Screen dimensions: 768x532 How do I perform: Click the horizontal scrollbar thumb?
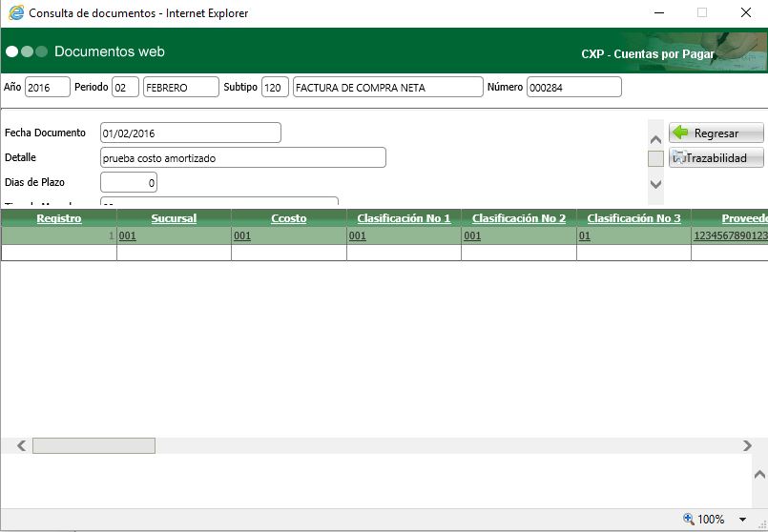pyautogui.click(x=94, y=445)
